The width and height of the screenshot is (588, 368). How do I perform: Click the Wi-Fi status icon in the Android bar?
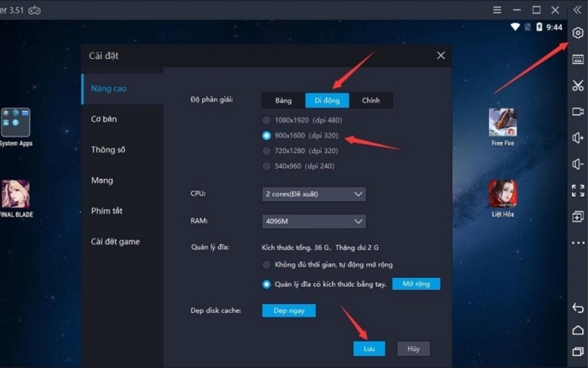click(515, 27)
